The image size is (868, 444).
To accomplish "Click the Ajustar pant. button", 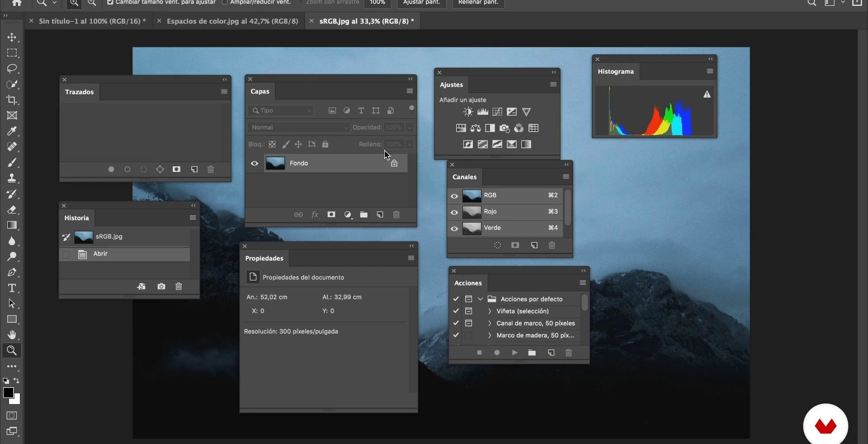I will (x=421, y=3).
